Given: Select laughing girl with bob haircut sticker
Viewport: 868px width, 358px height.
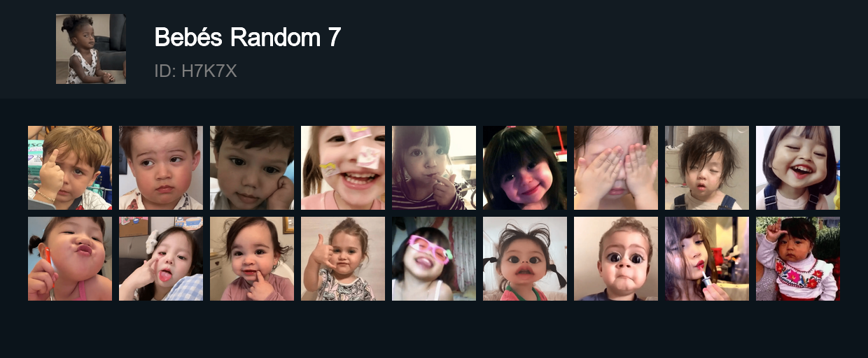Looking at the screenshot, I should click(x=798, y=168).
